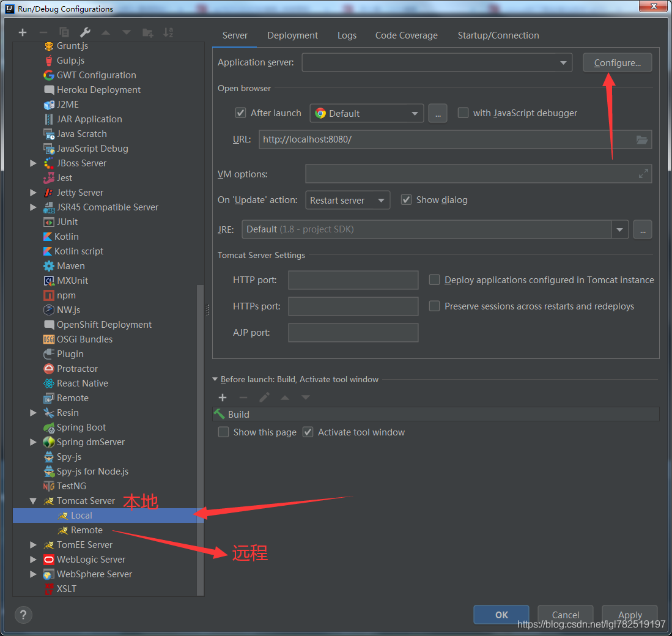Collapse the Tomcat Server node

[x=33, y=501]
